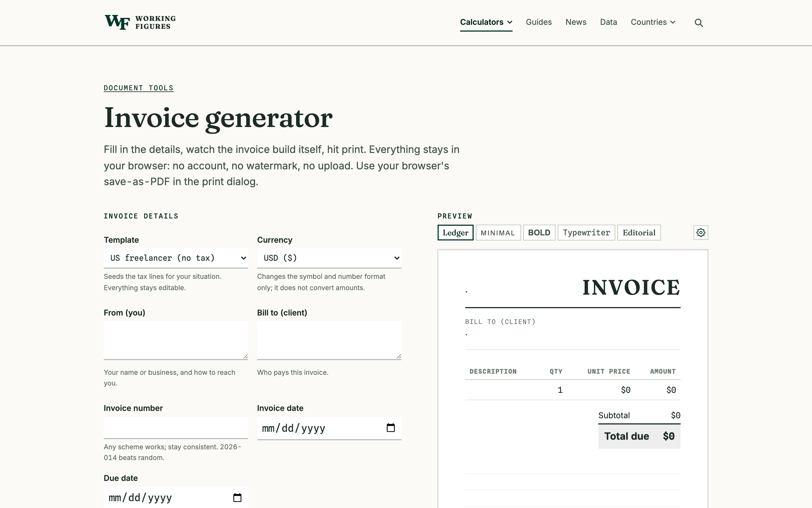Open the Invoice date calendar picker icon
This screenshot has width=812, height=508.
[x=390, y=428]
